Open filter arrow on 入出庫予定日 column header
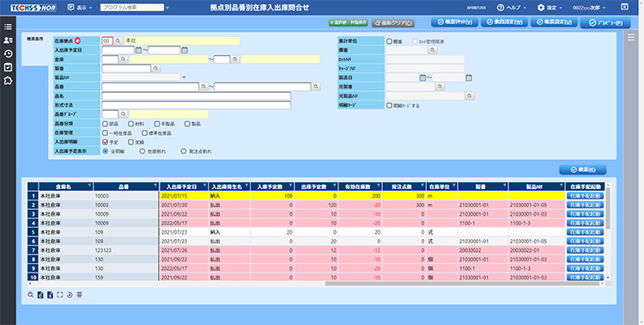 (204, 187)
